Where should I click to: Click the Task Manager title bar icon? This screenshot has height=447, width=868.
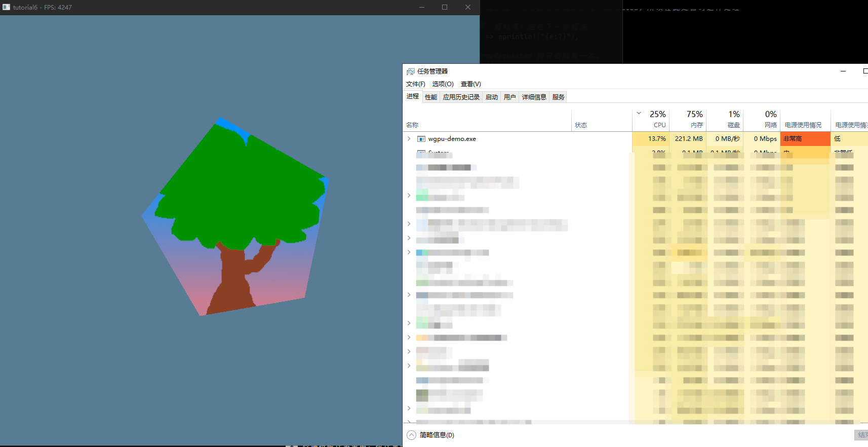pos(410,71)
